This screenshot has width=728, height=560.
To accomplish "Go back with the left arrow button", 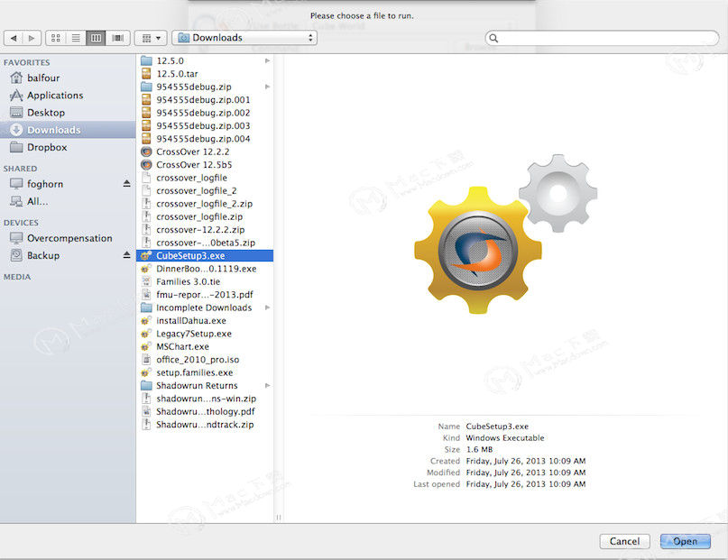I will 14,38.
